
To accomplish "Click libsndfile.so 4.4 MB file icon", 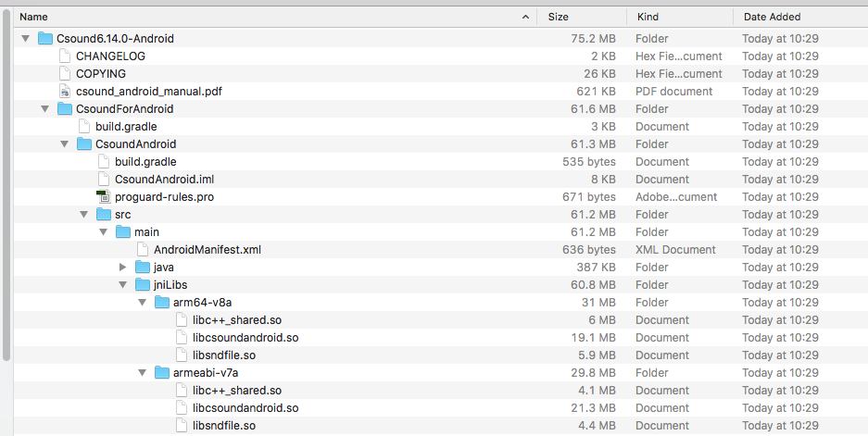I will (181, 426).
